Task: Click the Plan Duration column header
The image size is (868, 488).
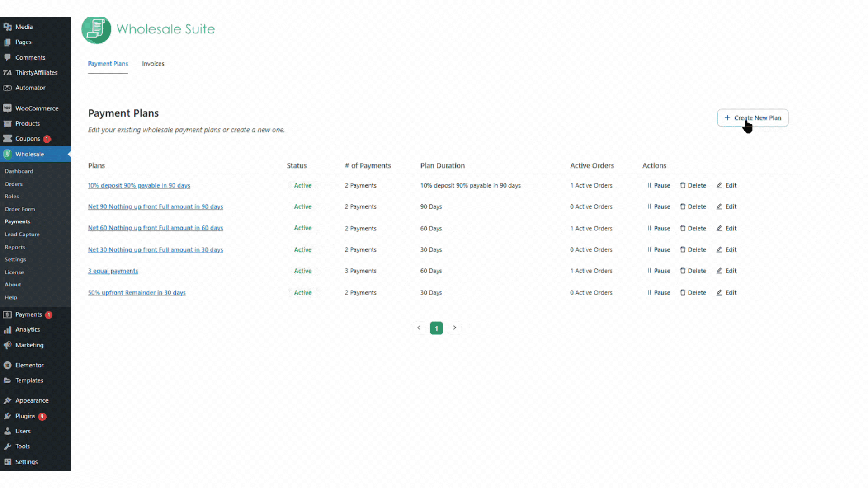Action: coord(443,165)
